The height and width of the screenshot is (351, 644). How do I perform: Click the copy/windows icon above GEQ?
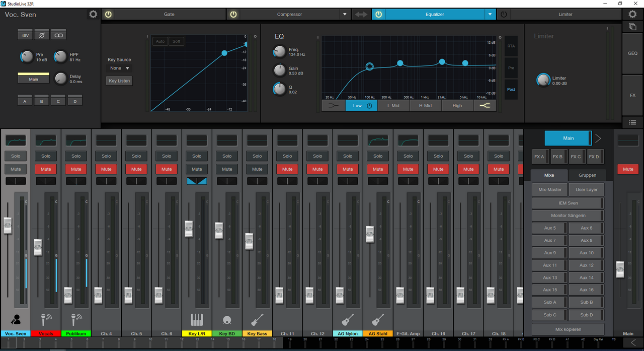(x=633, y=26)
